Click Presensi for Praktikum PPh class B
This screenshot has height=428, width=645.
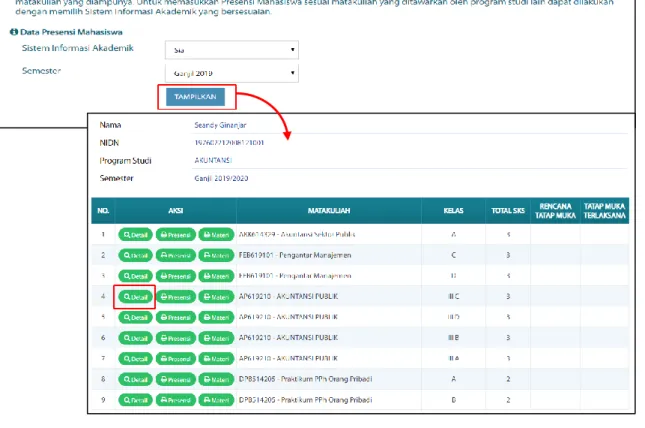[x=176, y=400]
